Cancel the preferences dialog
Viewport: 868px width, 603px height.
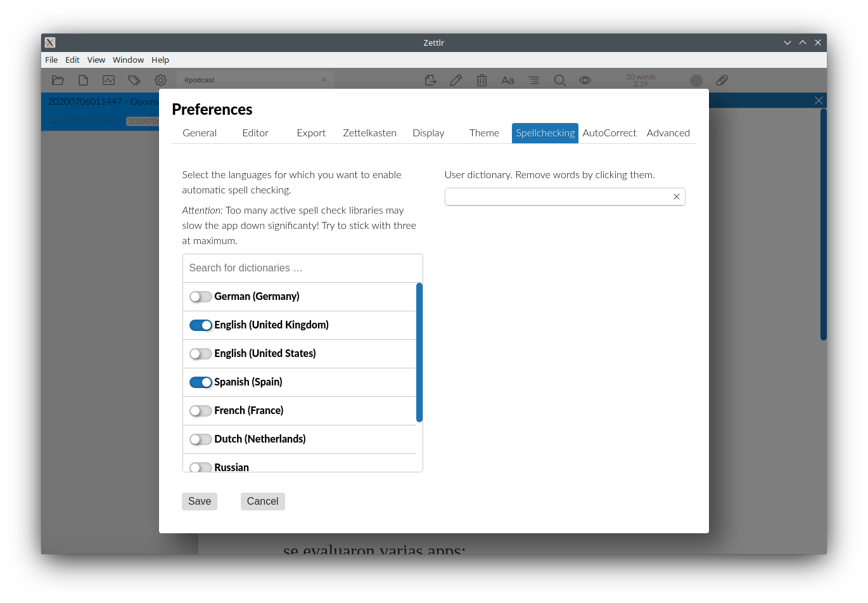tap(262, 502)
